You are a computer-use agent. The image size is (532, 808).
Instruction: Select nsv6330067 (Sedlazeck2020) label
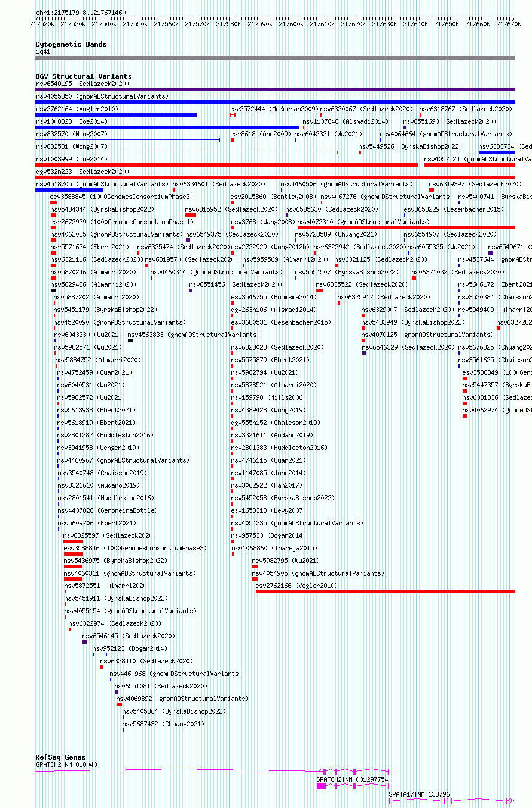[x=366, y=109]
